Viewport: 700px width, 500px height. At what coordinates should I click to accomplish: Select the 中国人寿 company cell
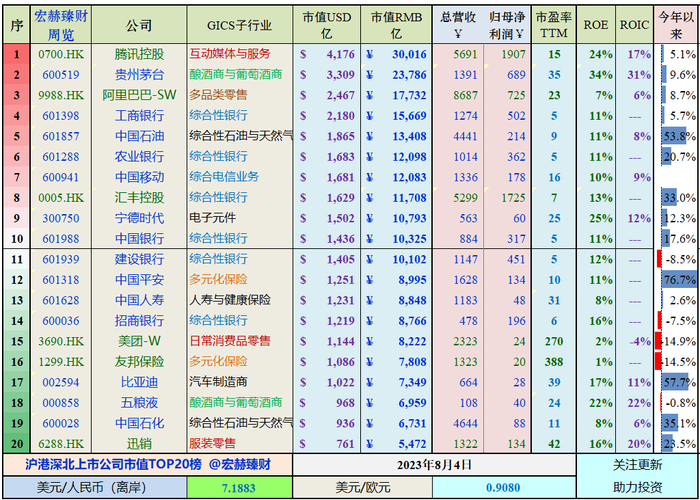click(139, 300)
